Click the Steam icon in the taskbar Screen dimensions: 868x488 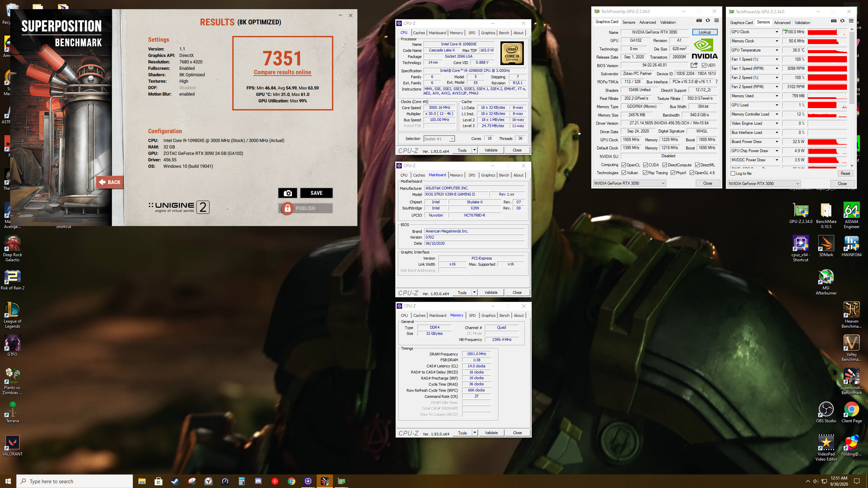pos(175,481)
